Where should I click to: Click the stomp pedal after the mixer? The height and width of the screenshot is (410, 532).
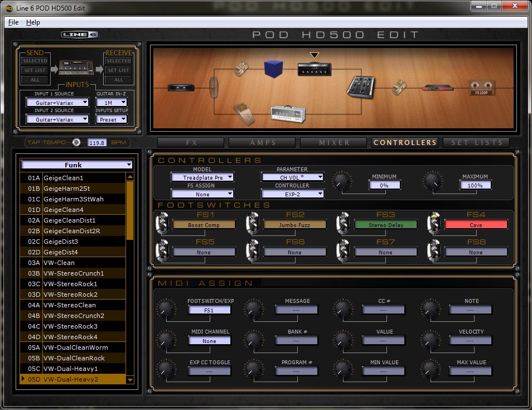pyautogui.click(x=399, y=88)
